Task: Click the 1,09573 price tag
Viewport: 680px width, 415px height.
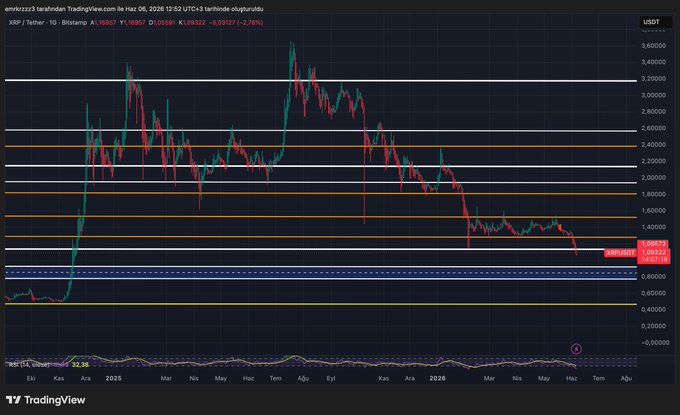Action: tap(653, 244)
